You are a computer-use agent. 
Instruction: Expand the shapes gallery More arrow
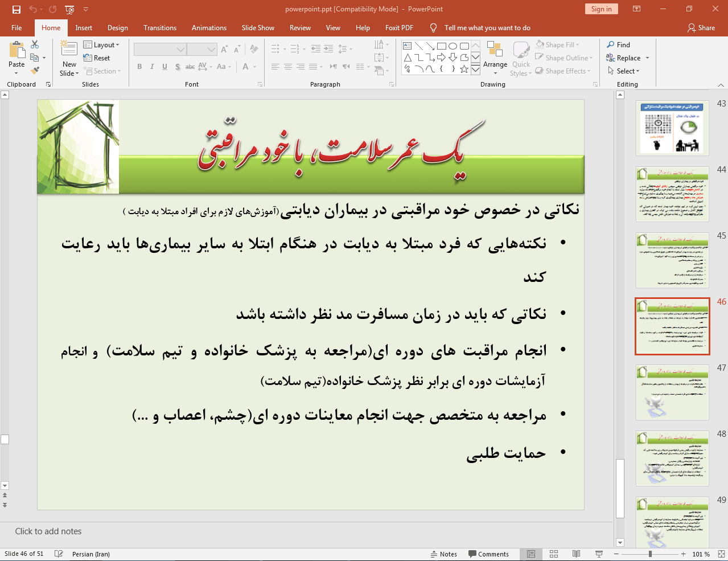pos(475,69)
